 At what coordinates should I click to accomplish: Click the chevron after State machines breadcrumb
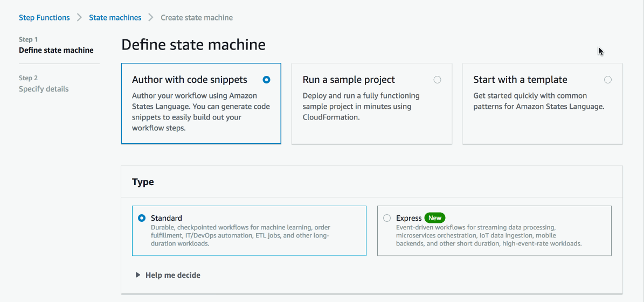[x=151, y=18]
